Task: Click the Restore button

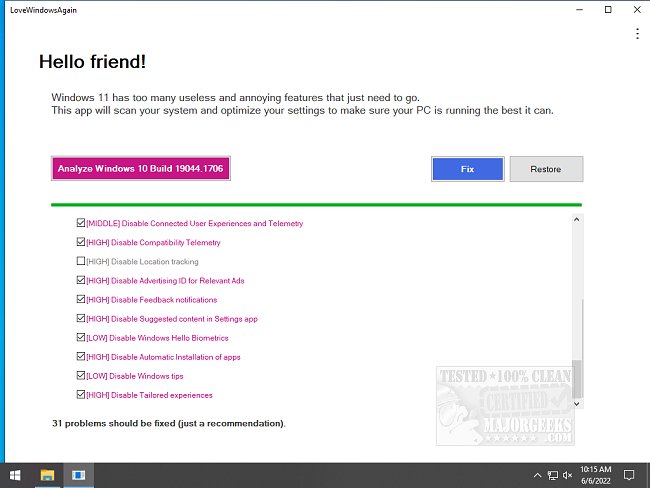Action: (546, 169)
